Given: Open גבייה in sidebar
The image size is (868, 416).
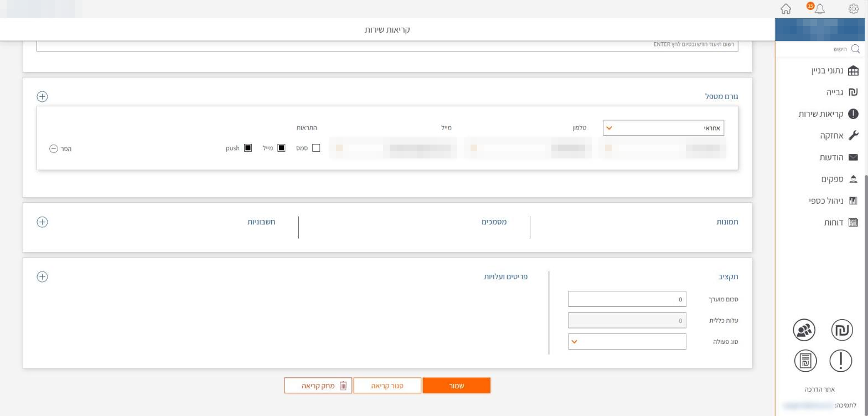Looking at the screenshot, I should (x=842, y=93).
